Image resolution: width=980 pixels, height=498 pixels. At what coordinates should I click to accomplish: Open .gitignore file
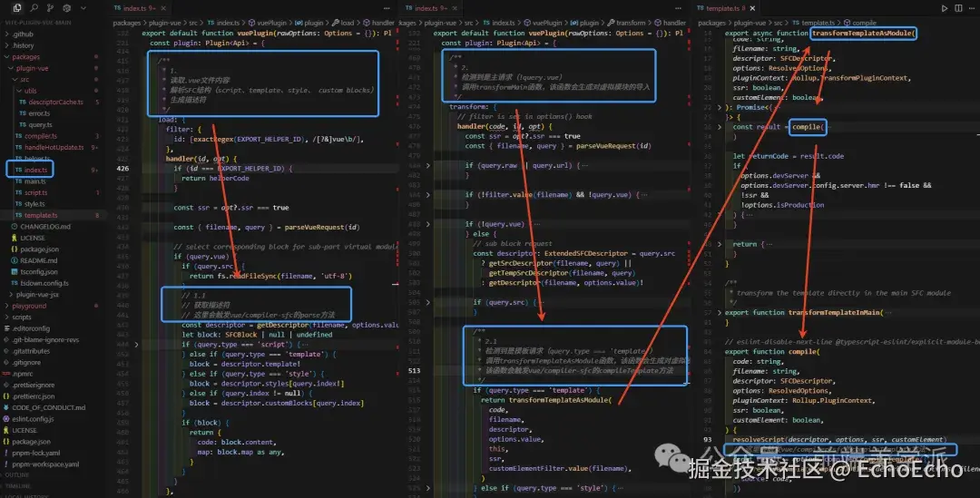(25, 362)
